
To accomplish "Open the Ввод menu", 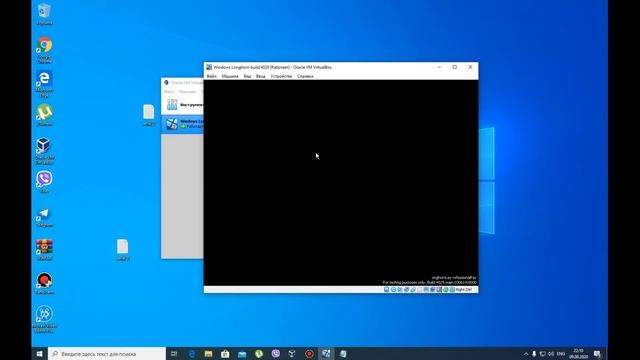I will tap(260, 76).
